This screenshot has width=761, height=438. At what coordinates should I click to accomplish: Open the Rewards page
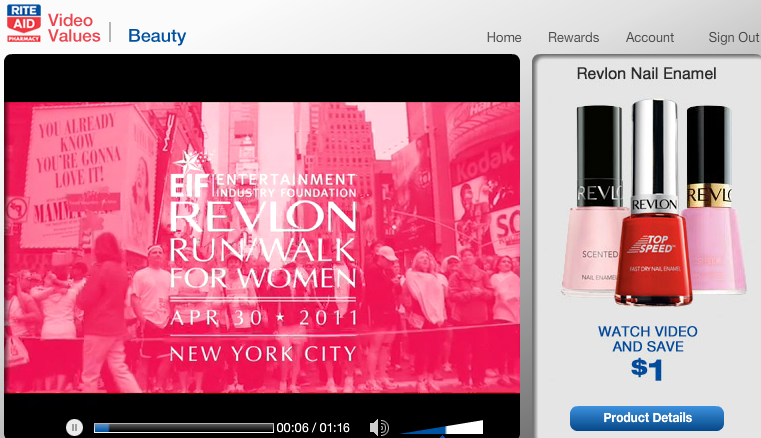pyautogui.click(x=573, y=37)
